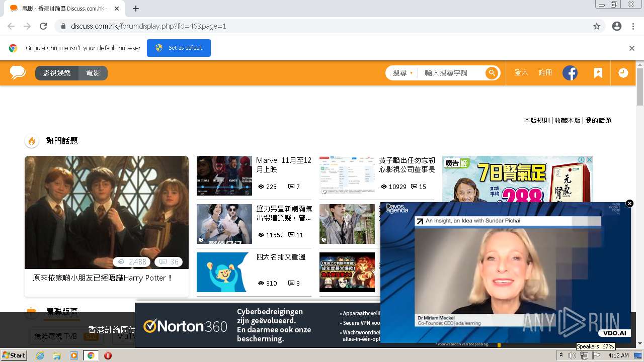Click the AdChoices icon on banner ad

[x=582, y=159]
